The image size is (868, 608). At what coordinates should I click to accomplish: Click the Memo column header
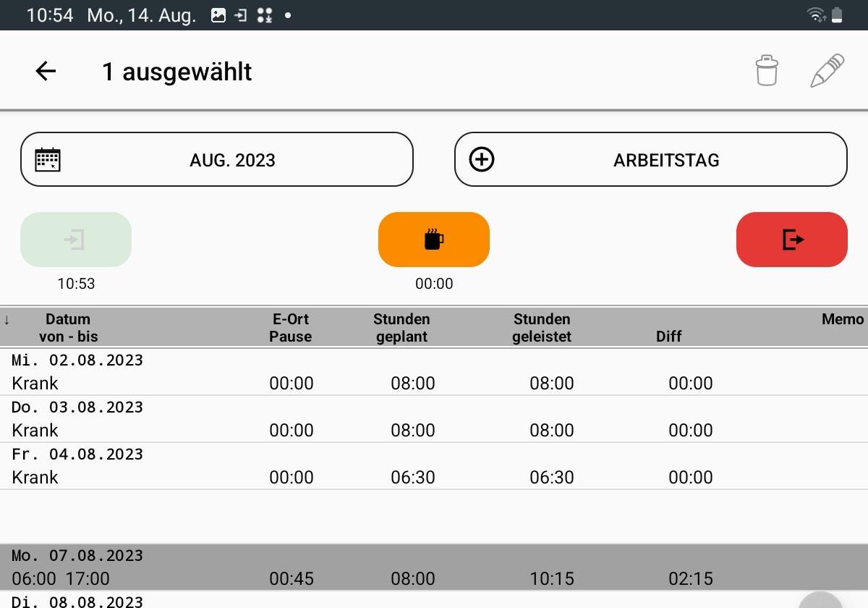pyautogui.click(x=843, y=319)
